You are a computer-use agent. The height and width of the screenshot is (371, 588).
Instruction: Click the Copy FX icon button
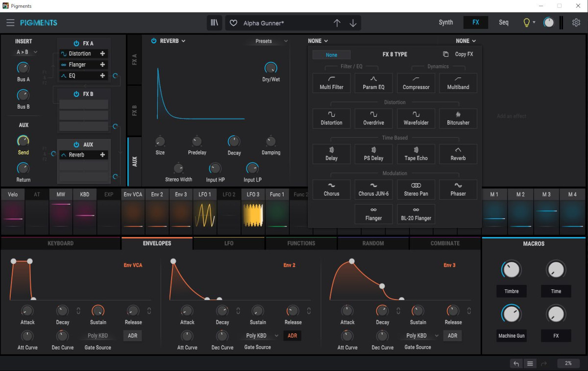pyautogui.click(x=445, y=54)
